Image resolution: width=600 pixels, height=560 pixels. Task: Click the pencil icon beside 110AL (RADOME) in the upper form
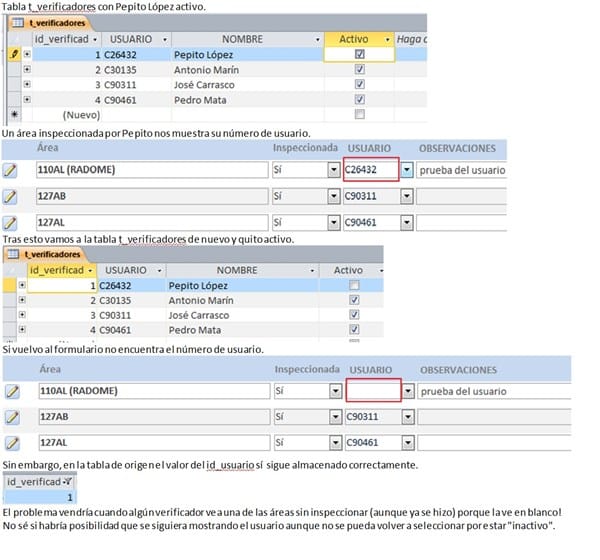[x=10, y=170]
